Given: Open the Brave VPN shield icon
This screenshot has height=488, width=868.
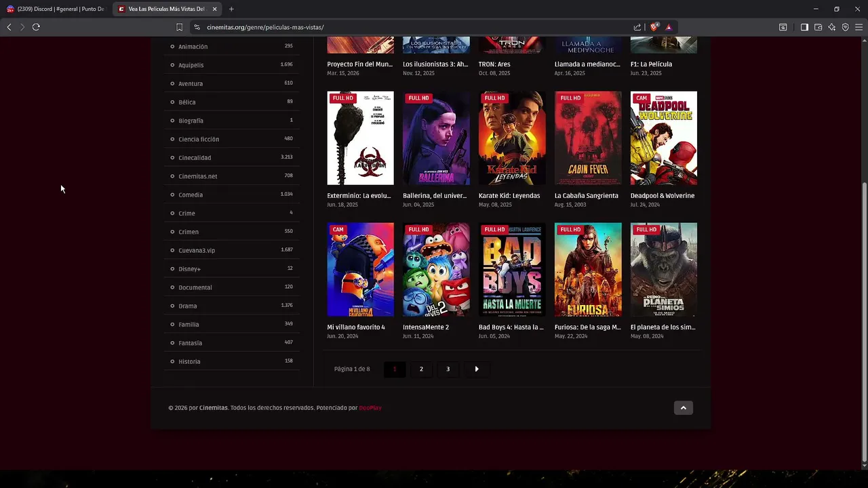Looking at the screenshot, I should coord(846,27).
